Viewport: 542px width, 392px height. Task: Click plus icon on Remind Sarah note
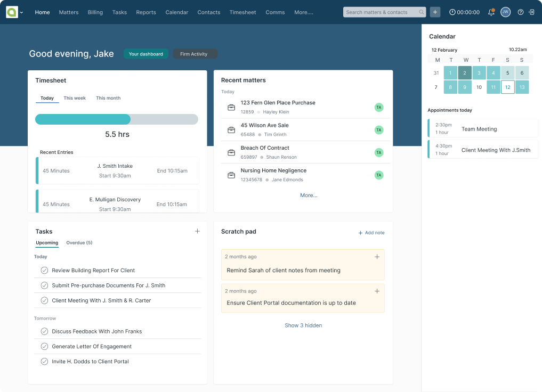(377, 257)
